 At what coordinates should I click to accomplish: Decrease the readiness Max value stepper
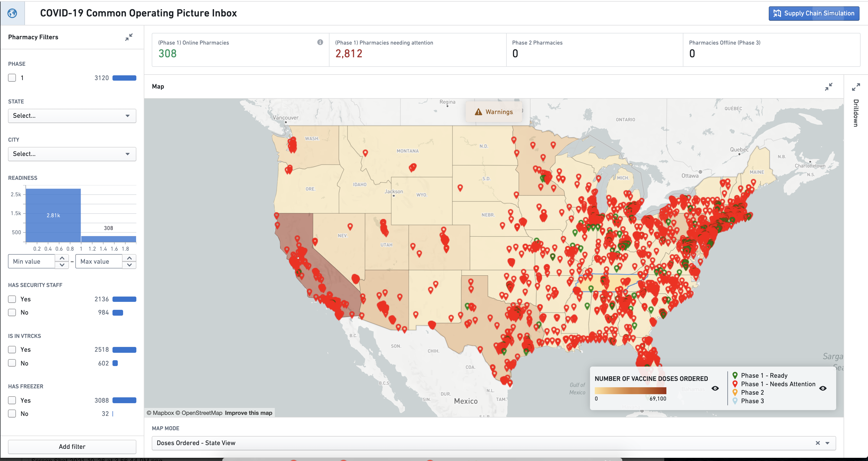(x=129, y=265)
